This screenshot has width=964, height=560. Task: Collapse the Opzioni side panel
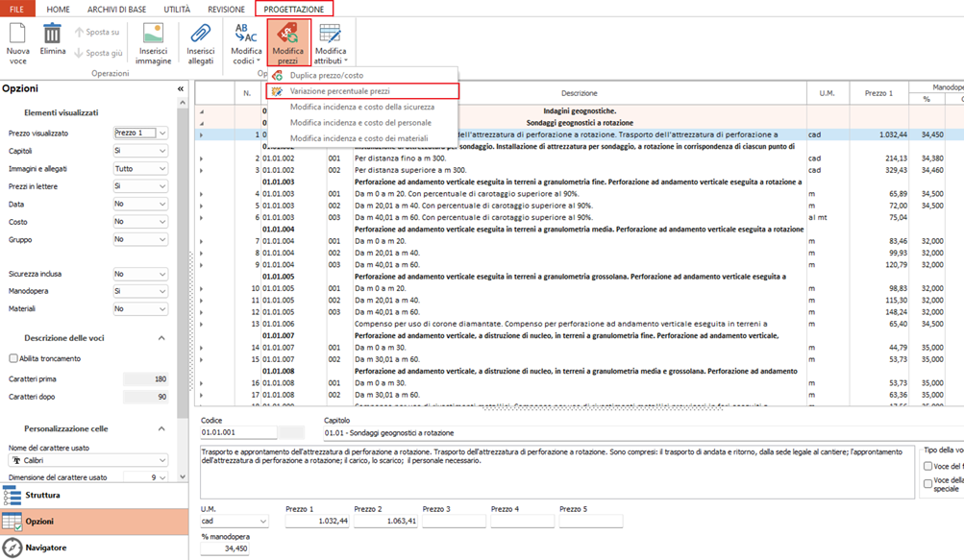click(181, 88)
